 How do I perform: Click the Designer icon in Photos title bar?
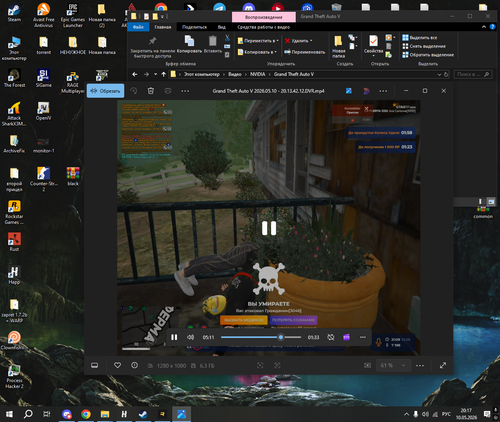point(366,91)
